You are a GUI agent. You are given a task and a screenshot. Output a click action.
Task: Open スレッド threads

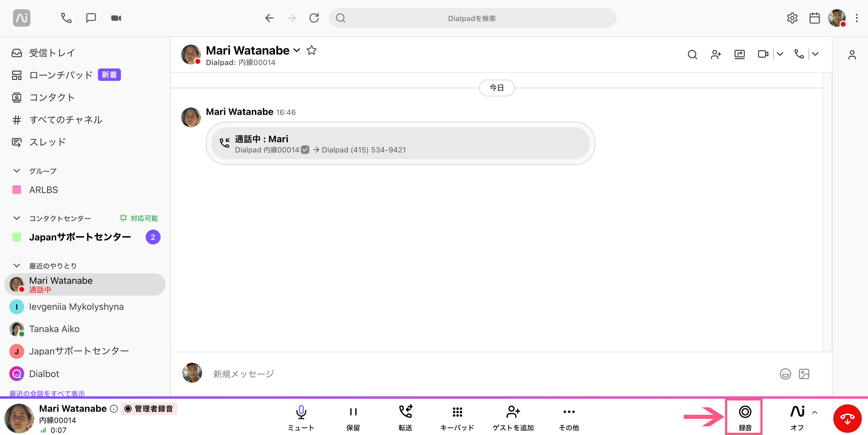(39, 142)
